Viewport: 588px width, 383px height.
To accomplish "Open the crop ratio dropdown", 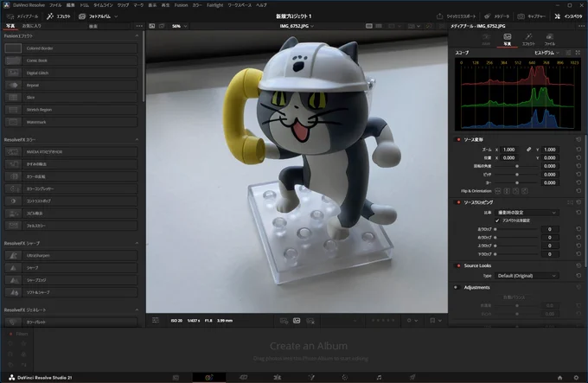I will (527, 213).
